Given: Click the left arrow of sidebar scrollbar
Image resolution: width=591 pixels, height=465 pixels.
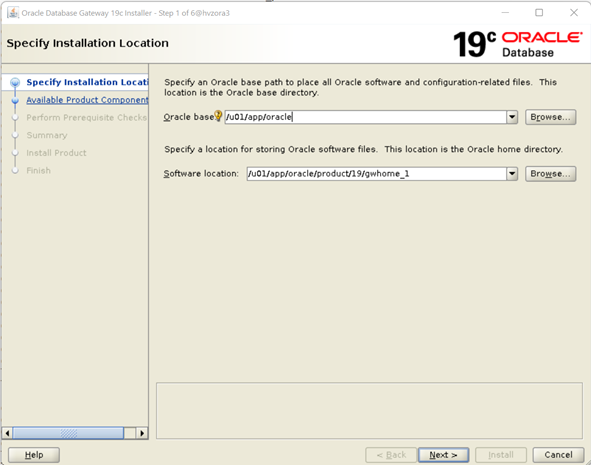Looking at the screenshot, I should (7, 433).
